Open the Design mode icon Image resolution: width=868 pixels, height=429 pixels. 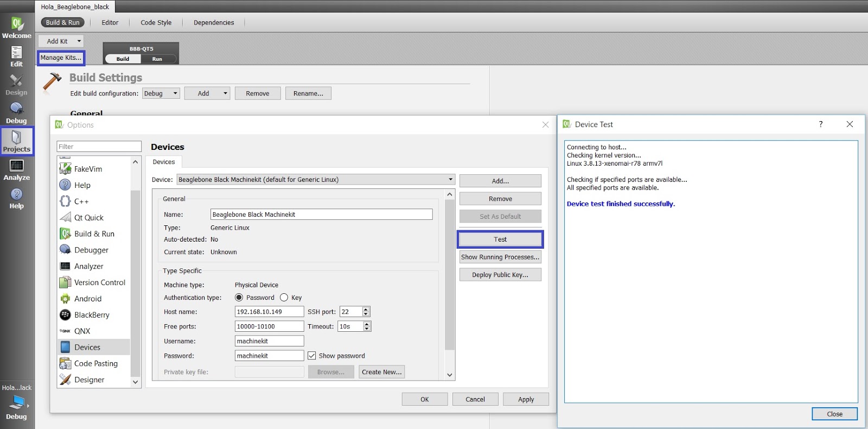point(17,85)
